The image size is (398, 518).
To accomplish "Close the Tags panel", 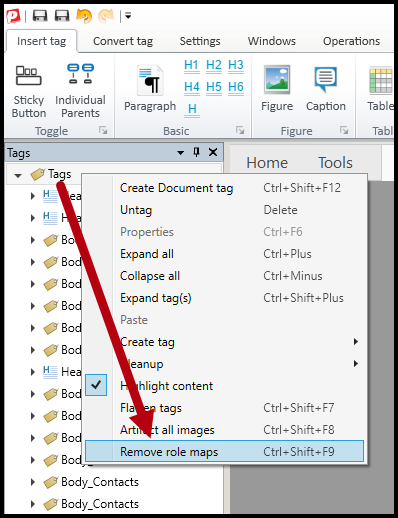I will click(213, 152).
